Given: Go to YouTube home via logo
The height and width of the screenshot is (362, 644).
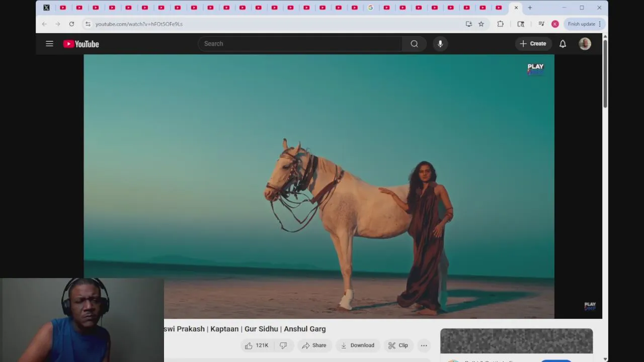Looking at the screenshot, I should [x=81, y=44].
